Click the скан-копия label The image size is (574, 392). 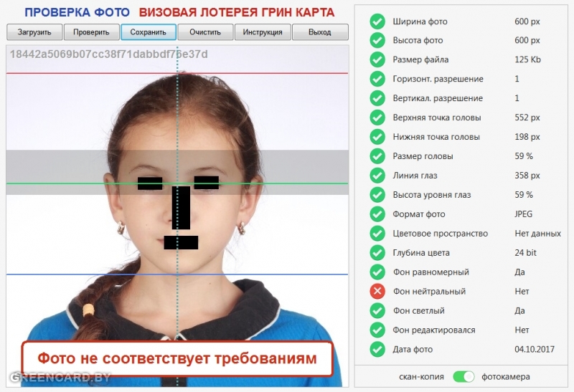[x=422, y=376]
